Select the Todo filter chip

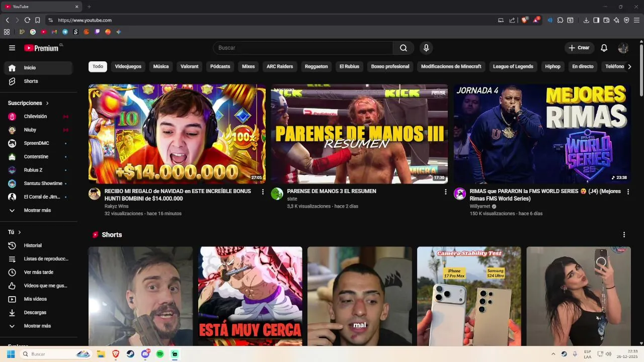[98, 66]
